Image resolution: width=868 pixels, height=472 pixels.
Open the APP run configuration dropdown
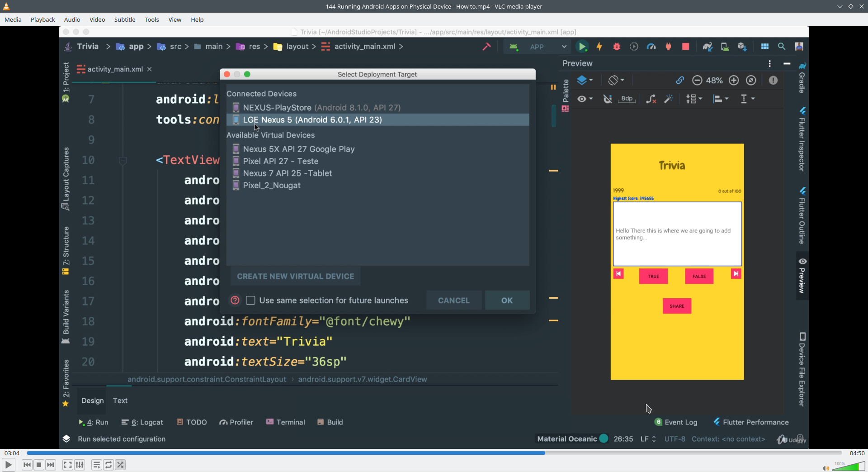(538, 47)
